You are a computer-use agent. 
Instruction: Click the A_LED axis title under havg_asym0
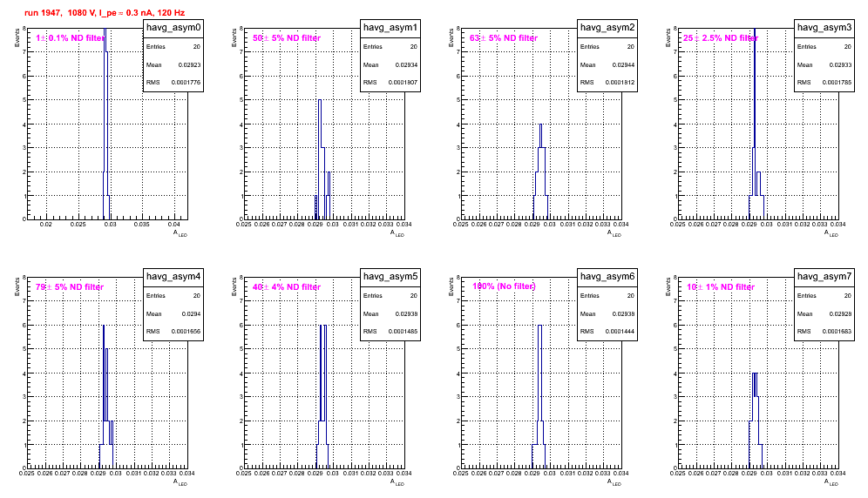pyautogui.click(x=180, y=233)
